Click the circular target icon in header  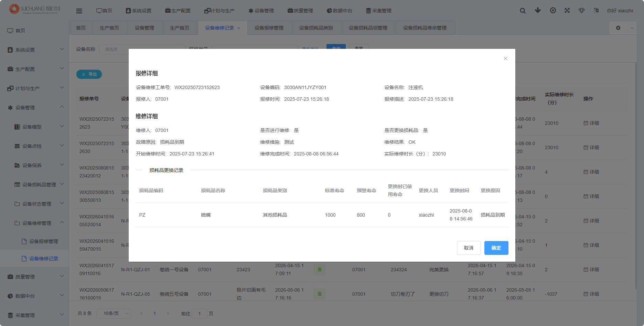click(x=553, y=10)
